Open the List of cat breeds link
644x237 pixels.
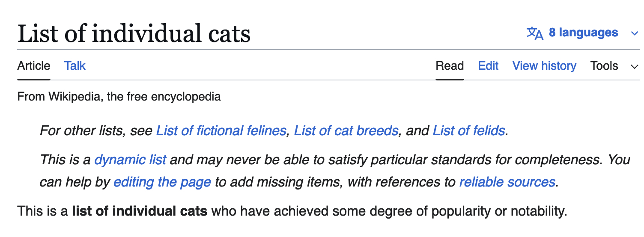click(346, 130)
